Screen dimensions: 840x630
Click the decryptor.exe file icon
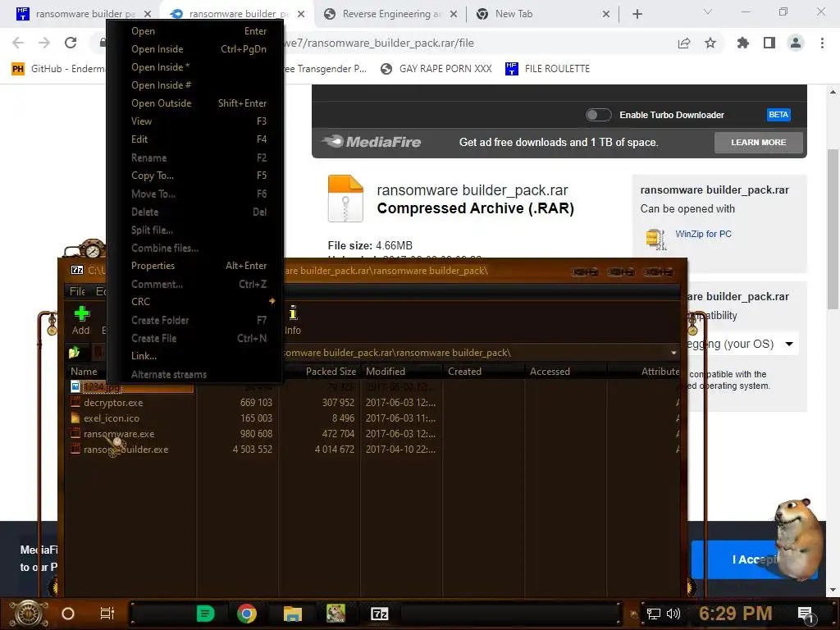[75, 402]
